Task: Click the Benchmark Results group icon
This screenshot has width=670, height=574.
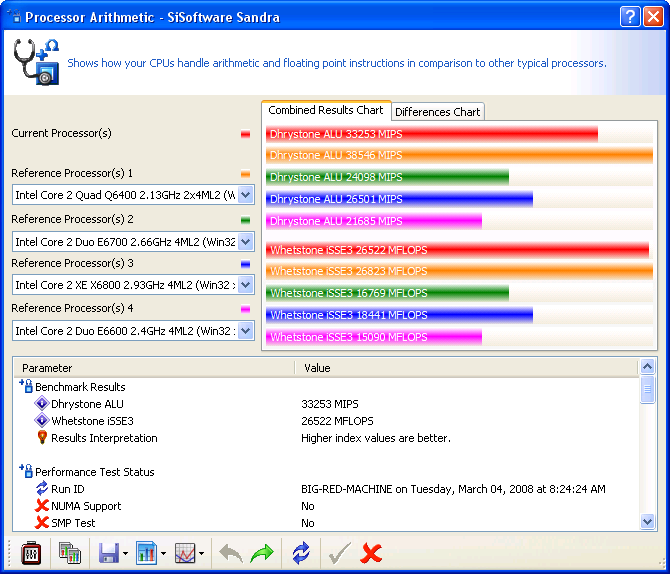Action: 26,386
